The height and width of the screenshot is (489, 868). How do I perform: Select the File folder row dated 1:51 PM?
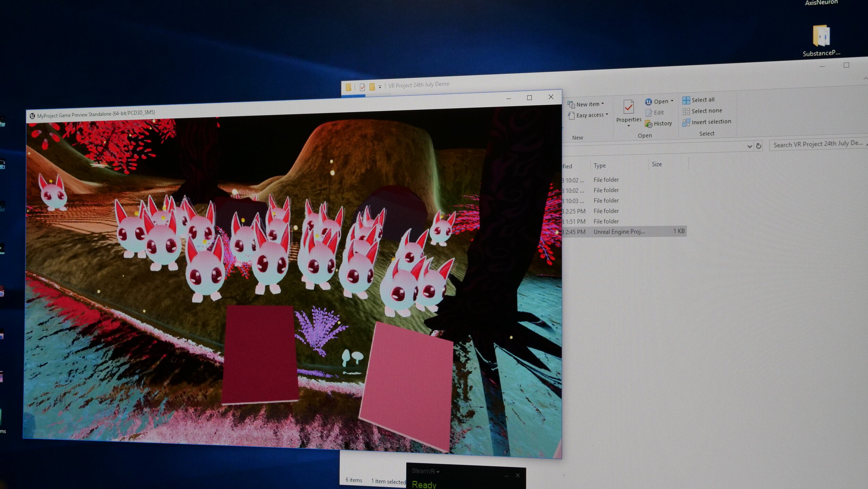coord(624,221)
